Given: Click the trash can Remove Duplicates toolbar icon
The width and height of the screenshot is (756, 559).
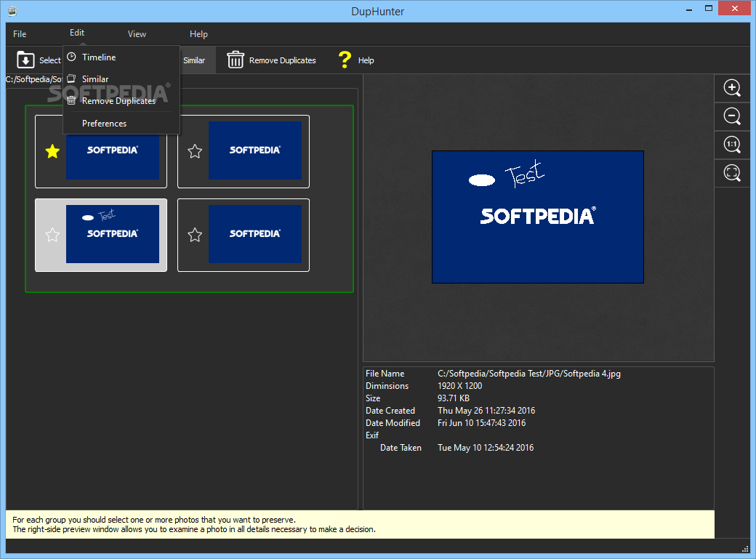Looking at the screenshot, I should 236,60.
